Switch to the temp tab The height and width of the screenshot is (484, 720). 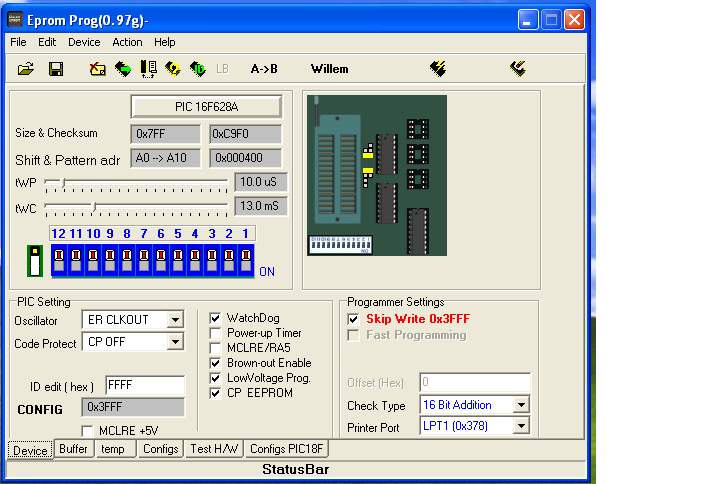[113, 449]
